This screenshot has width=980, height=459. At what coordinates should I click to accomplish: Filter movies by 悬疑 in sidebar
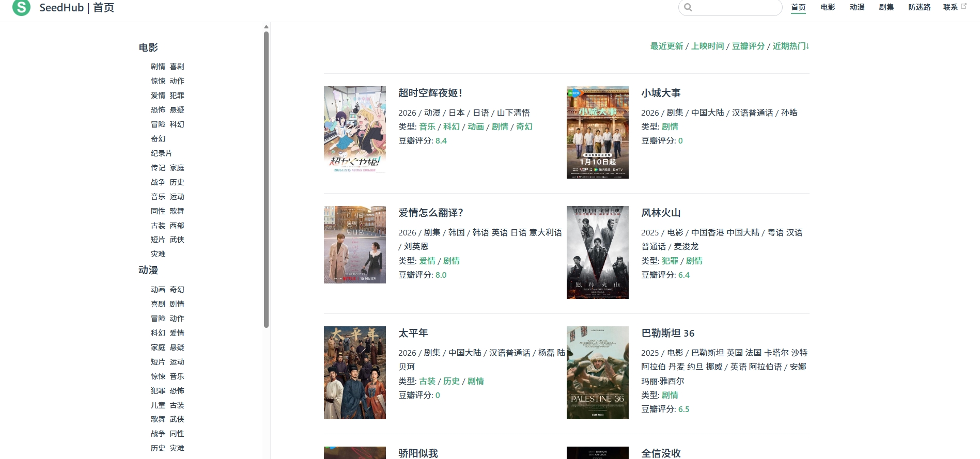177,110
